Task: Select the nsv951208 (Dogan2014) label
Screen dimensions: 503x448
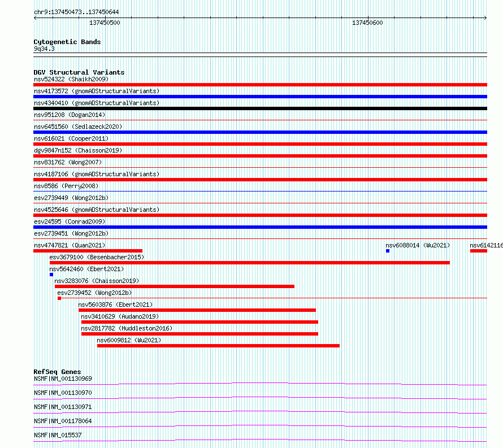Action: pos(70,115)
